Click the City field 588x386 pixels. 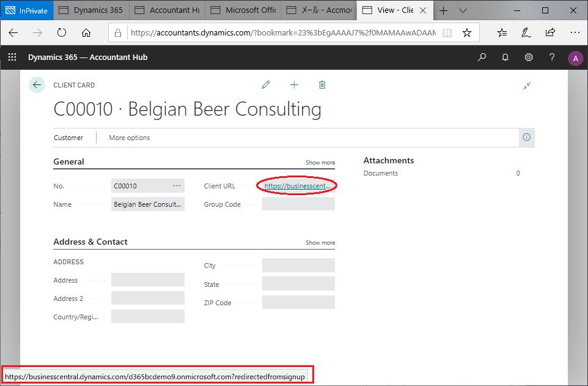(x=298, y=265)
